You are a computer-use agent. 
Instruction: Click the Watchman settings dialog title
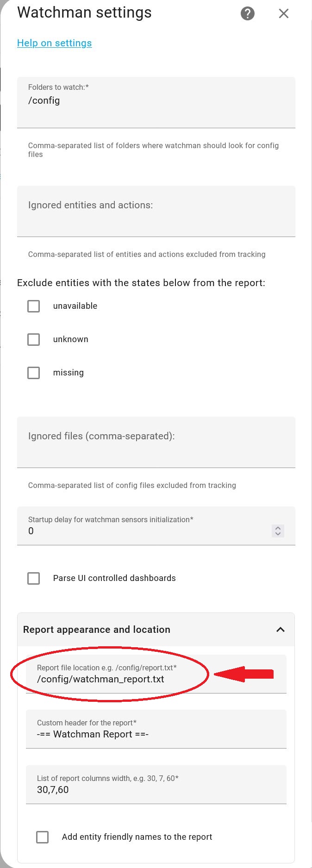(84, 13)
